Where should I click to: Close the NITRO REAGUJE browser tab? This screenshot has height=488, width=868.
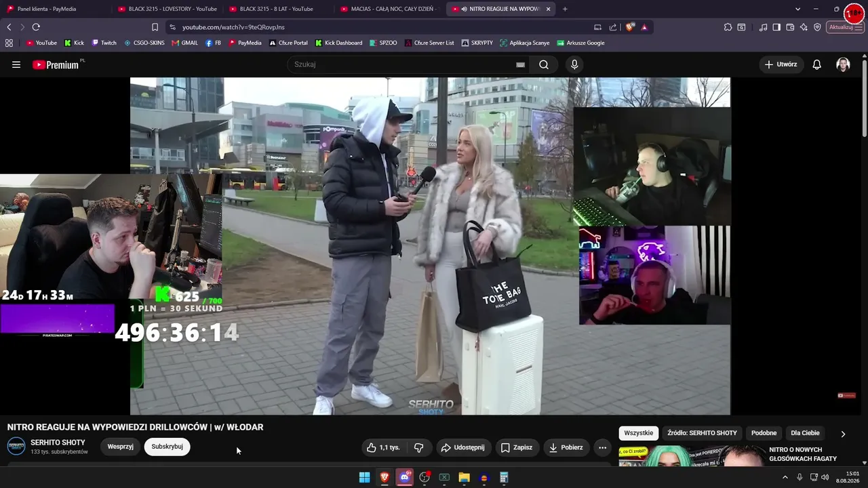548,9
